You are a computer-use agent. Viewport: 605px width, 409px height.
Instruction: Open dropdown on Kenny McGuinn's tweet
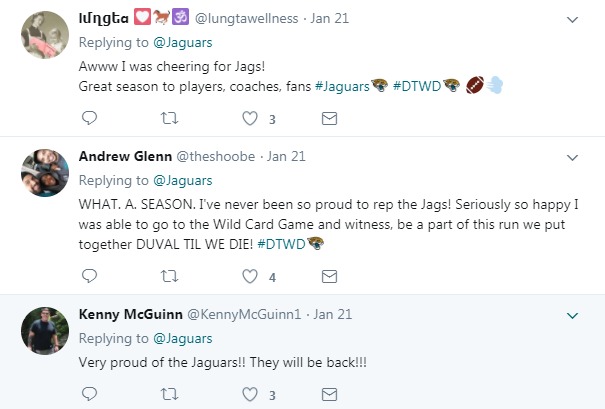pos(573,315)
